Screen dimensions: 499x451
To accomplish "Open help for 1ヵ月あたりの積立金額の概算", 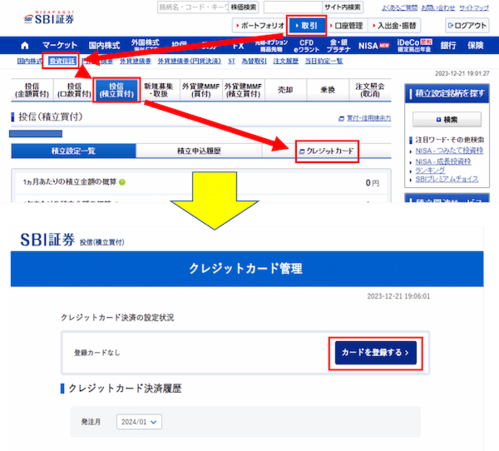I will point(122,182).
